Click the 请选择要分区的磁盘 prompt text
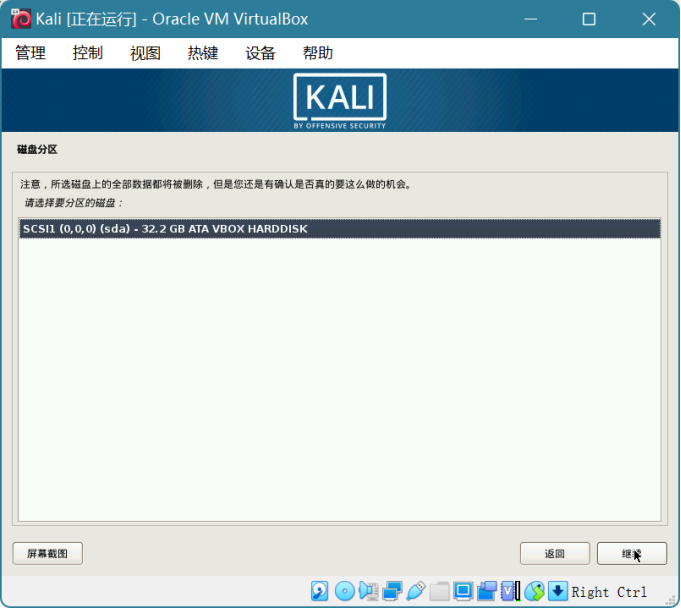The height and width of the screenshot is (609, 681). click(73, 203)
